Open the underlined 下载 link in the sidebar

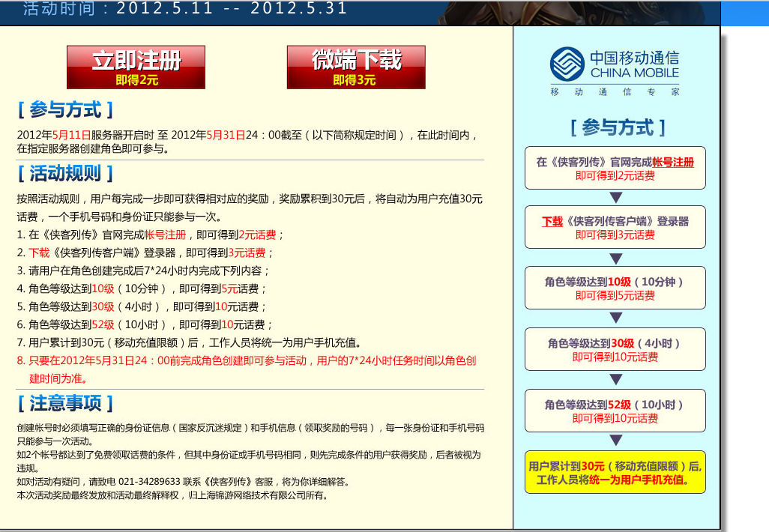point(552,222)
